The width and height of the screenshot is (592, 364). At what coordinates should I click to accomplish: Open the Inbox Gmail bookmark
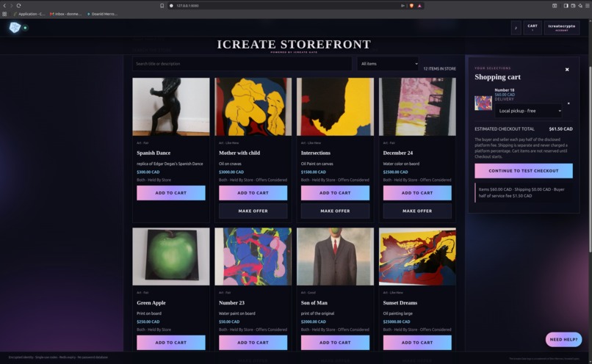pyautogui.click(x=65, y=14)
